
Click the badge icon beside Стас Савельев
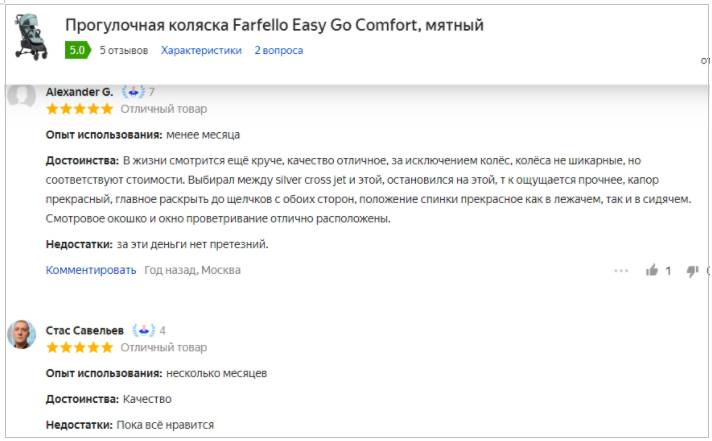point(143,330)
